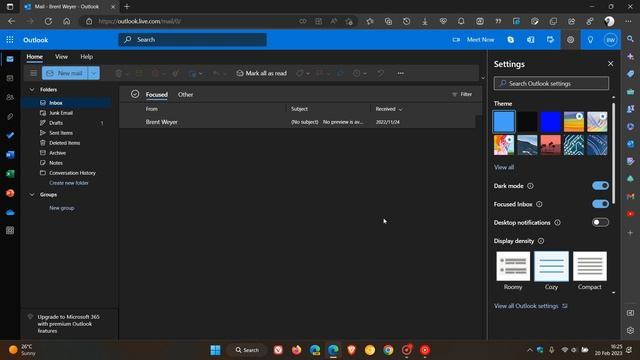Open Calendar in the left app rail
Viewport: 640px width, 360px height.
click(x=10, y=78)
